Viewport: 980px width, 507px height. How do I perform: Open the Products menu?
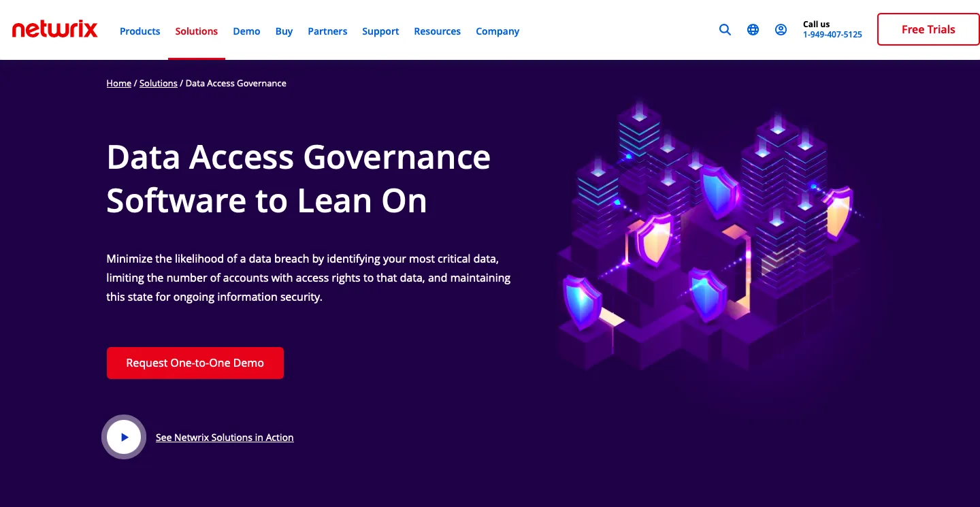click(140, 31)
